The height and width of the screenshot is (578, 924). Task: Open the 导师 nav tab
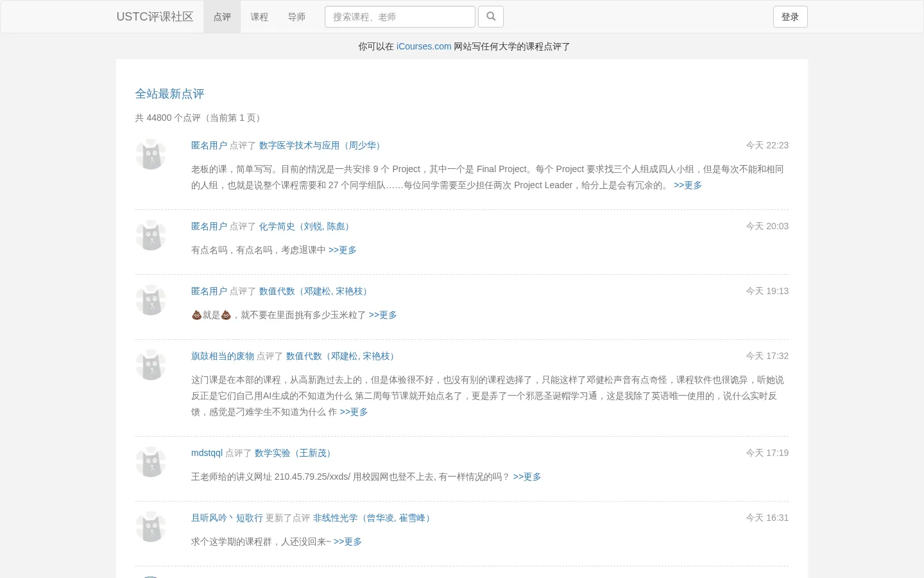click(296, 17)
